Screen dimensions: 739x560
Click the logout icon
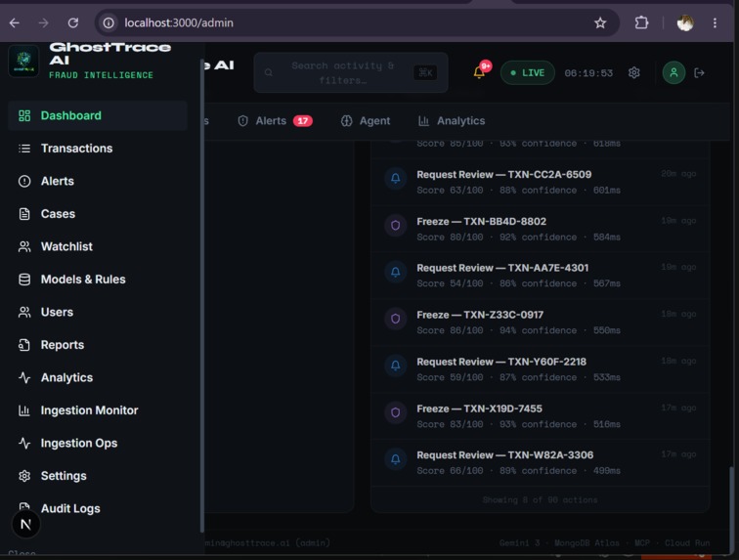[700, 72]
